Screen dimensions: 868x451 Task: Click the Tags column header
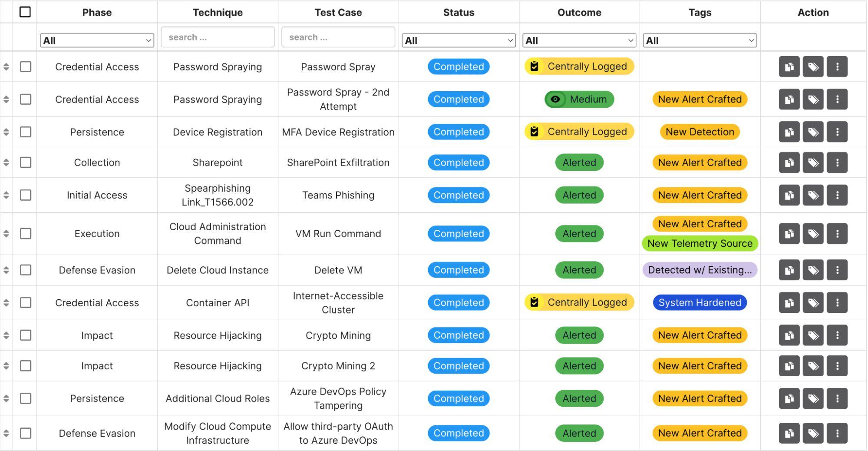[700, 12]
